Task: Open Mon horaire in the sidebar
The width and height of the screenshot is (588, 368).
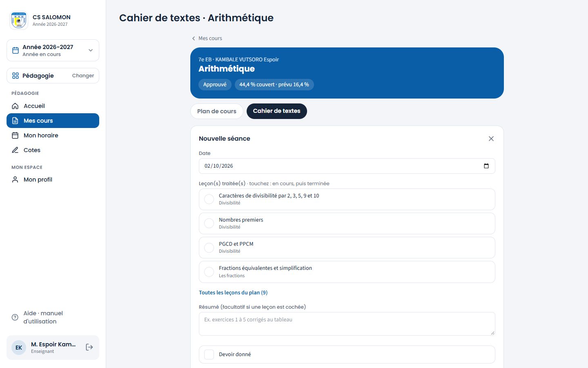Action: tap(53, 135)
